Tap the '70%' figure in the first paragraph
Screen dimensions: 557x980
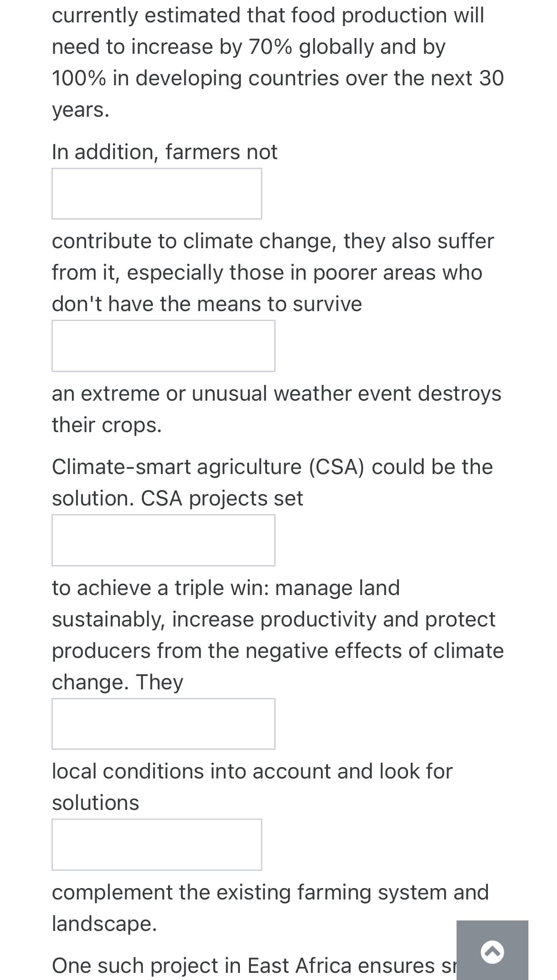pos(270,47)
